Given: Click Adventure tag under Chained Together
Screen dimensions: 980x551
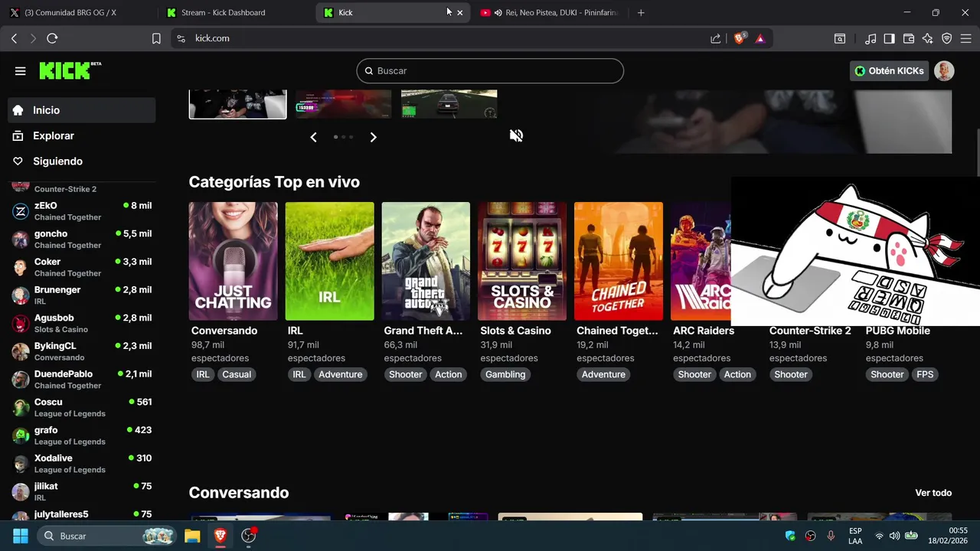Looking at the screenshot, I should (x=603, y=374).
